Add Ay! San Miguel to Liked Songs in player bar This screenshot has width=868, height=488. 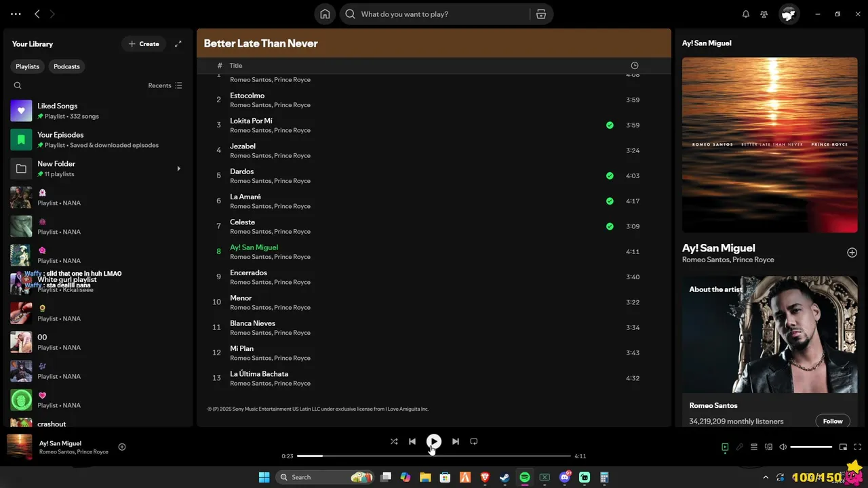click(122, 447)
